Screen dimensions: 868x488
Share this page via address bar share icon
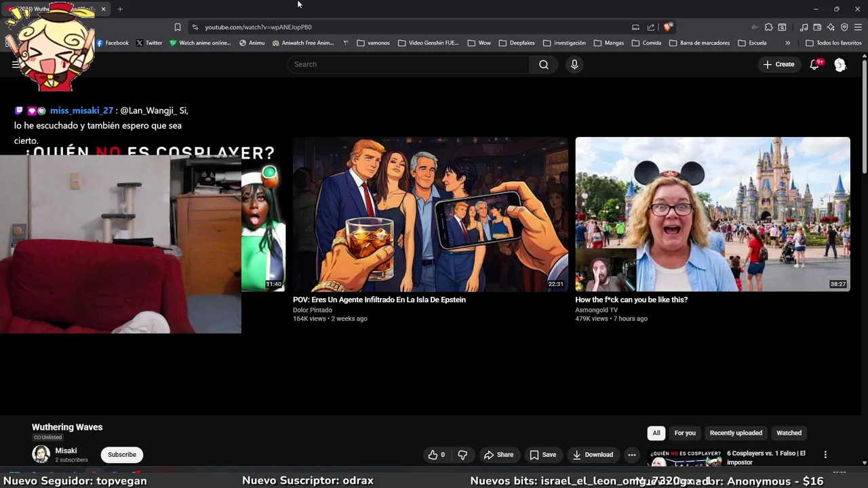(651, 27)
